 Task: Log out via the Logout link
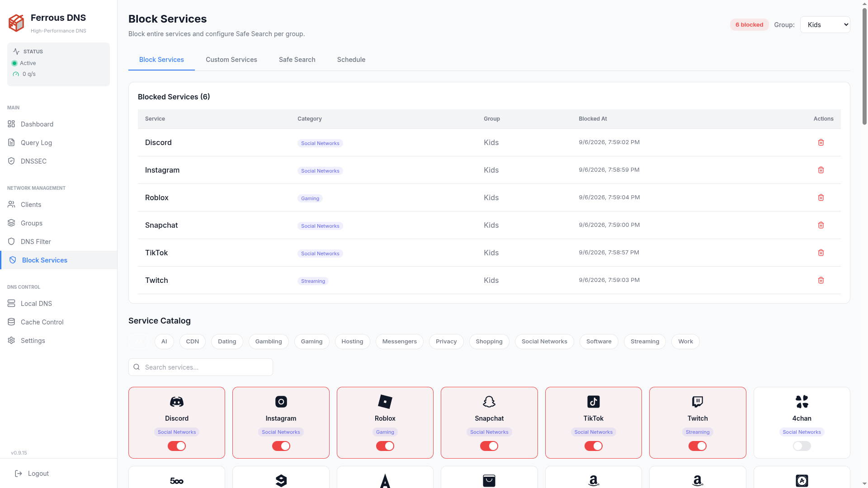[32, 473]
